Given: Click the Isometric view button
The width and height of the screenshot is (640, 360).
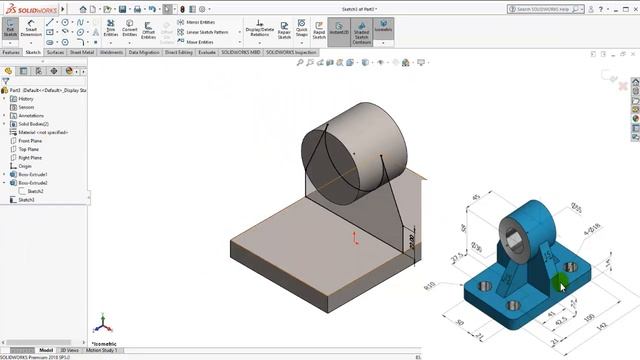Looking at the screenshot, I should [383, 25].
